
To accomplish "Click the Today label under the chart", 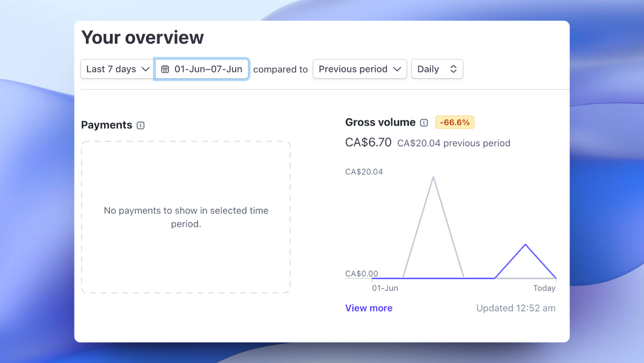I will (x=544, y=288).
